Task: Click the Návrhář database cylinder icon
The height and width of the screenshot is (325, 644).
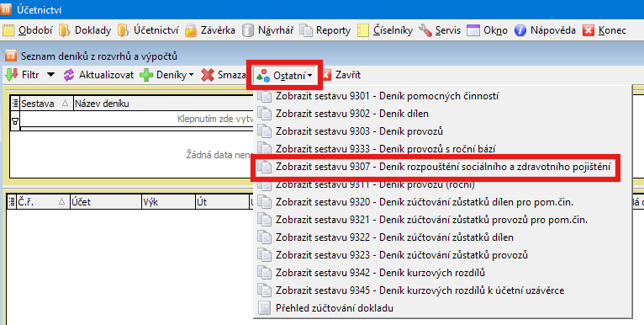Action: click(x=248, y=30)
